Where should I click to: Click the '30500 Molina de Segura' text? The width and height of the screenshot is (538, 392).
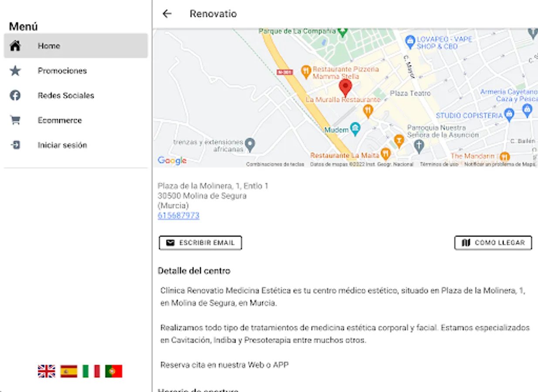[202, 196]
